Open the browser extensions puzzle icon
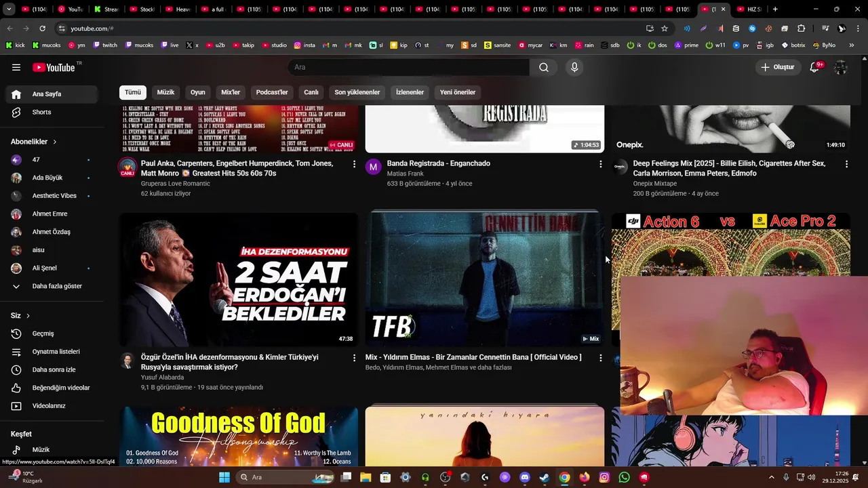 (802, 28)
